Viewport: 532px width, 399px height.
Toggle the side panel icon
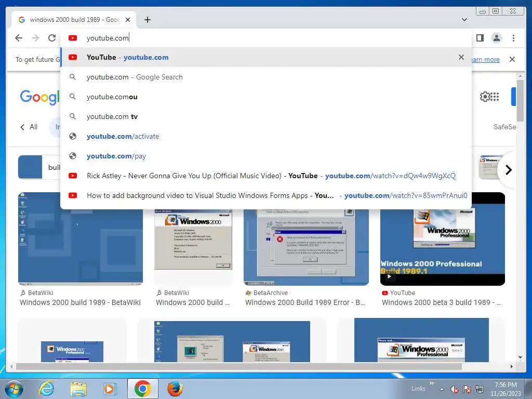480,38
